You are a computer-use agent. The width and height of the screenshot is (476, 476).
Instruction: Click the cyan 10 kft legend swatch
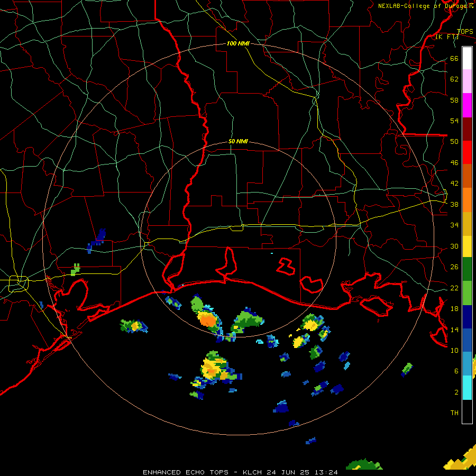(x=467, y=388)
